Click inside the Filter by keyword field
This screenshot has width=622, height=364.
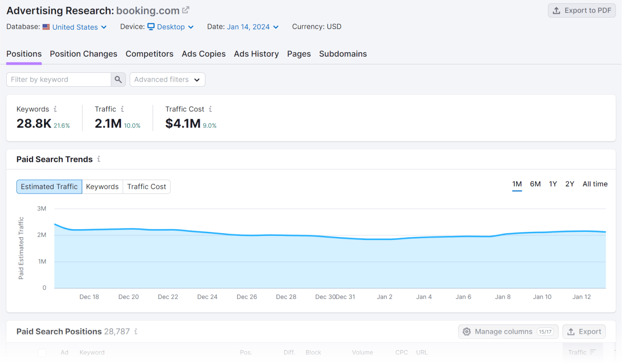[58, 79]
